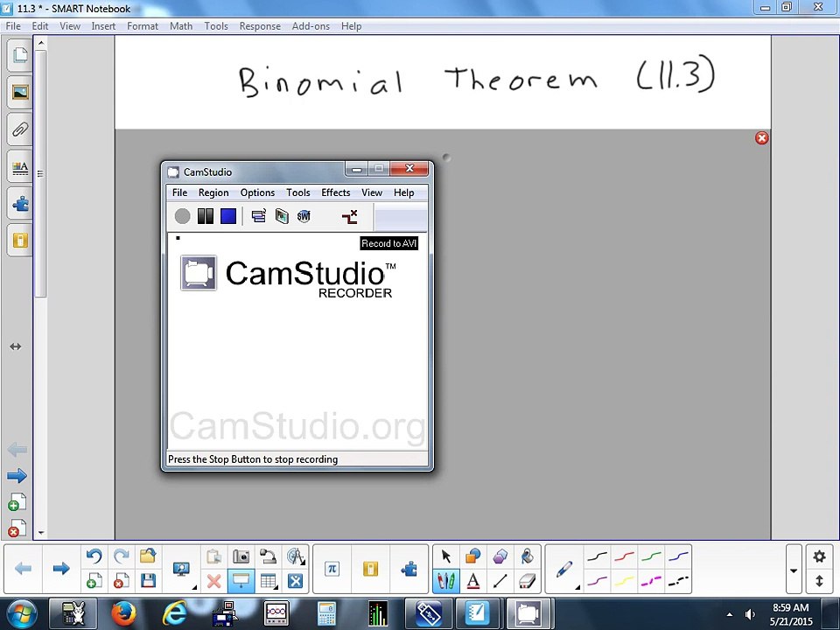Delete page using the sidebar icon
The width and height of the screenshot is (840, 630).
(x=17, y=528)
